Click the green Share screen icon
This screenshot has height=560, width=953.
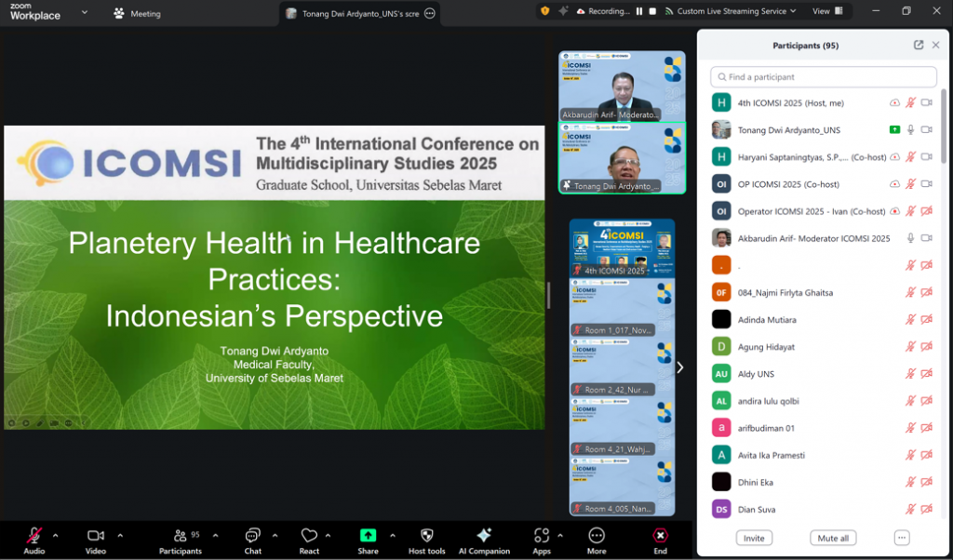point(368,536)
